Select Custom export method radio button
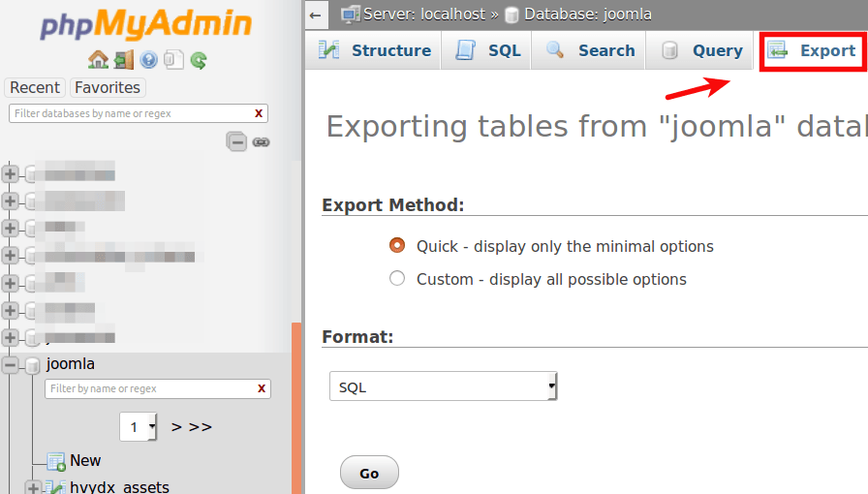Screen dimensions: 868x494 pos(397,278)
